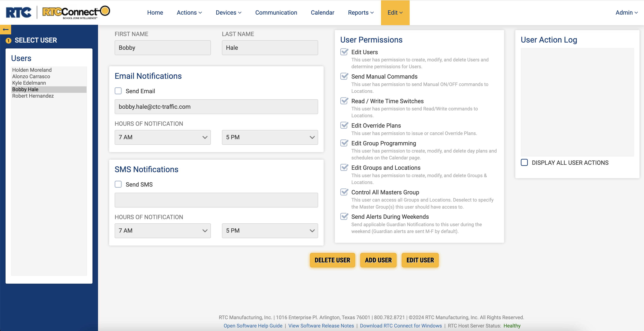Screen dimensions: 644x331
Task: Click the RTC Connect logo
Action: (76, 12)
